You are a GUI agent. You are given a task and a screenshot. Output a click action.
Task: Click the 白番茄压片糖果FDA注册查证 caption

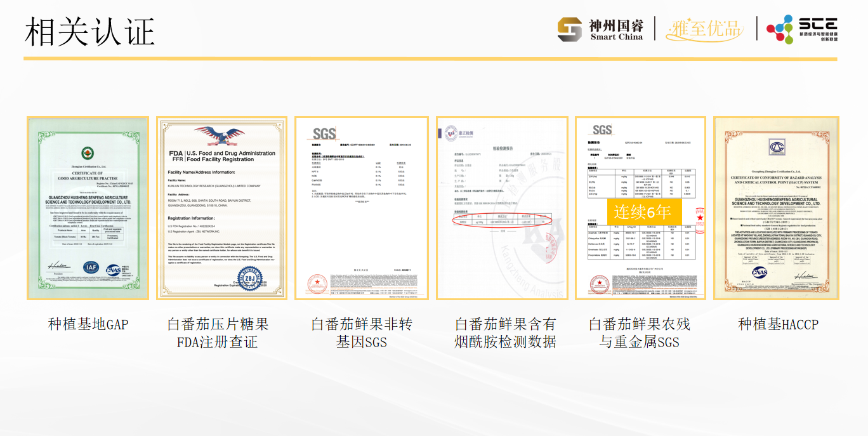218,333
